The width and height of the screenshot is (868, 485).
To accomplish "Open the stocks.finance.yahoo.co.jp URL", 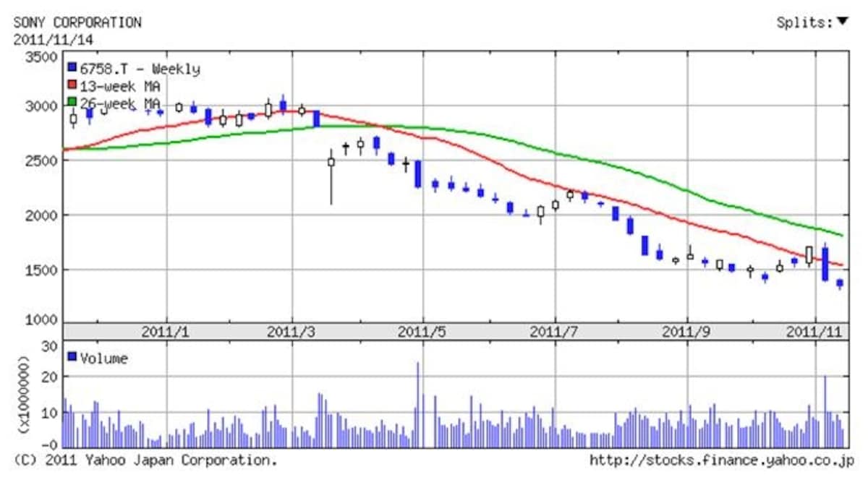I will click(722, 460).
